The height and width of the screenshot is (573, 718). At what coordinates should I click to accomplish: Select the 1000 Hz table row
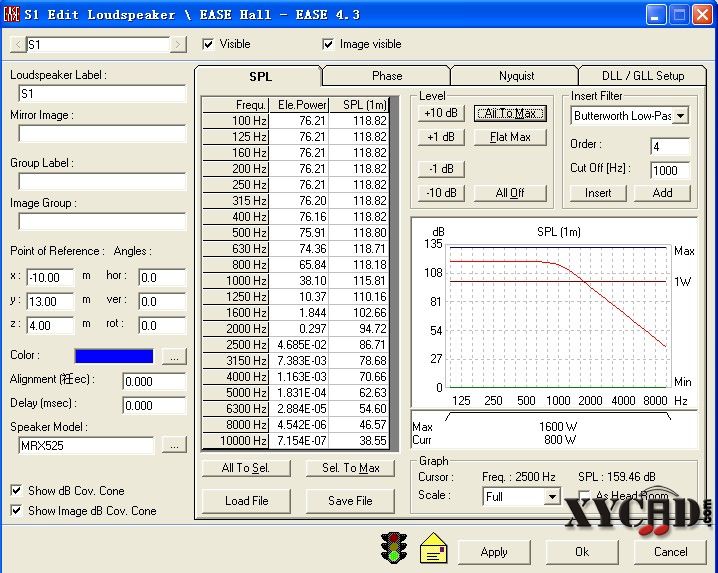296,280
